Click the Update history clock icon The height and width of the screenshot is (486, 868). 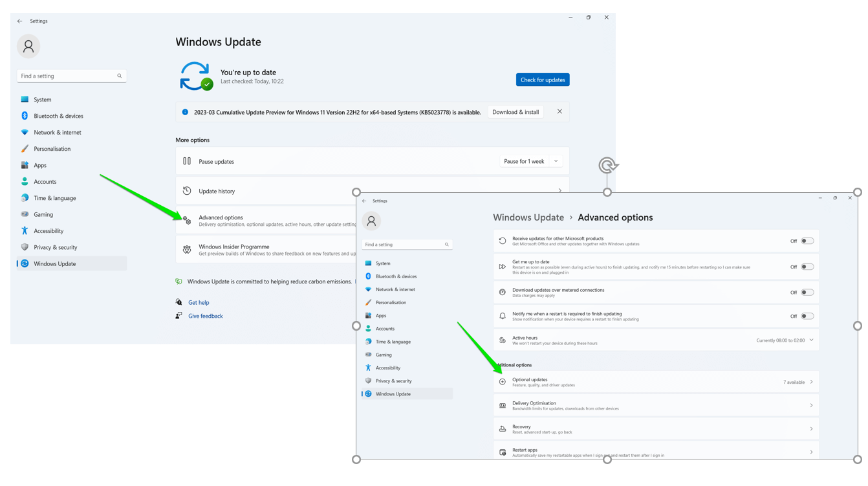point(187,191)
